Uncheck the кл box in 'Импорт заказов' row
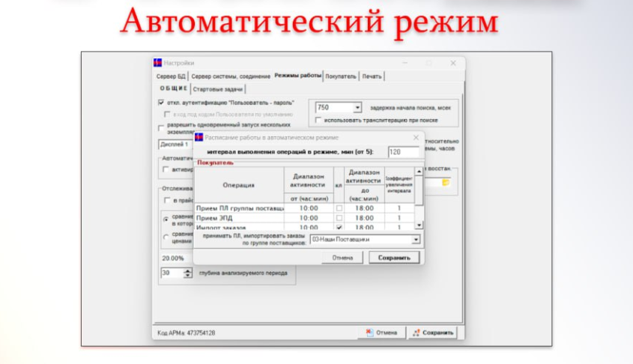Image resolution: width=633 pixels, height=364 pixels. (x=339, y=227)
